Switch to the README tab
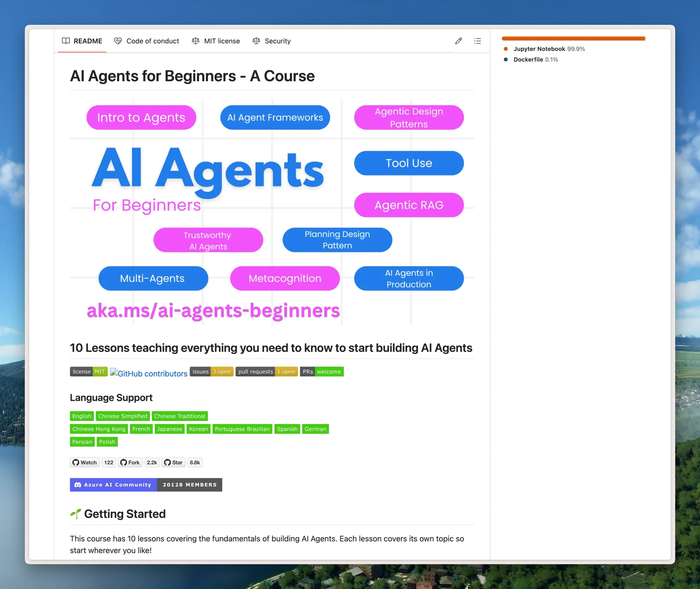This screenshot has height=589, width=700. click(82, 41)
